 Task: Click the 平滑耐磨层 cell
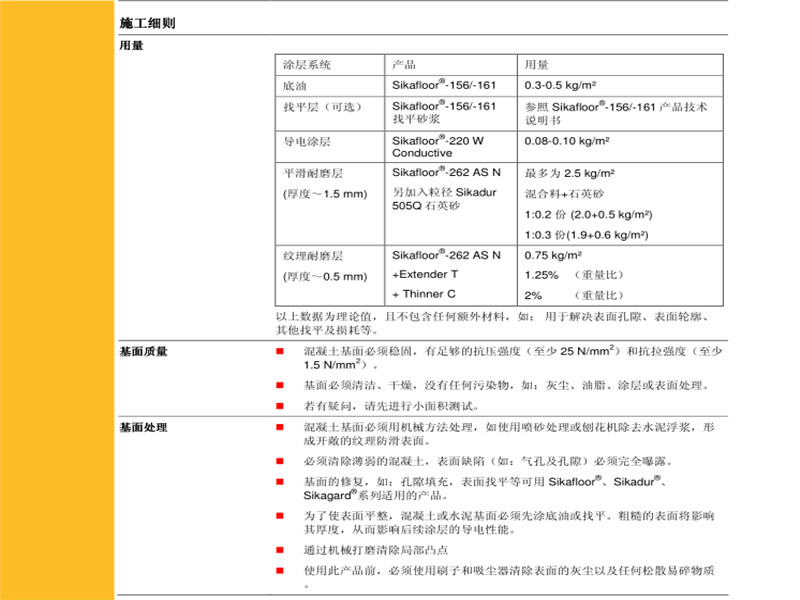pos(313,173)
